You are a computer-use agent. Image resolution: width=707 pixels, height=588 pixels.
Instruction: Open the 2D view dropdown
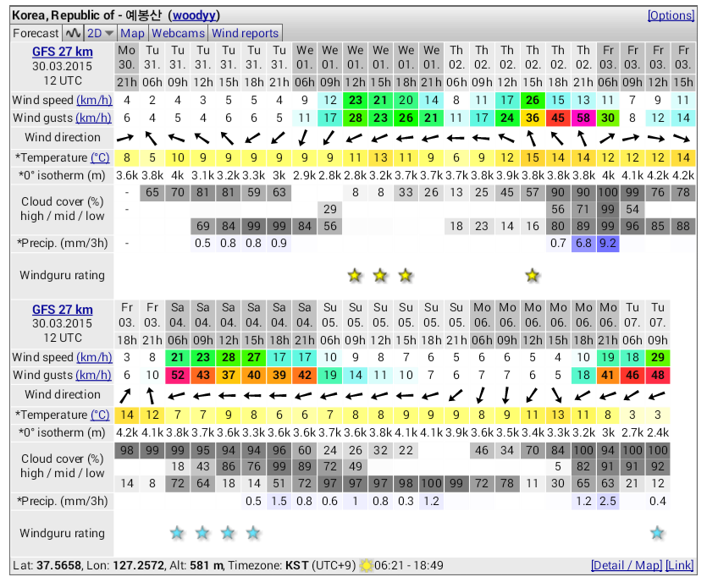(100, 33)
